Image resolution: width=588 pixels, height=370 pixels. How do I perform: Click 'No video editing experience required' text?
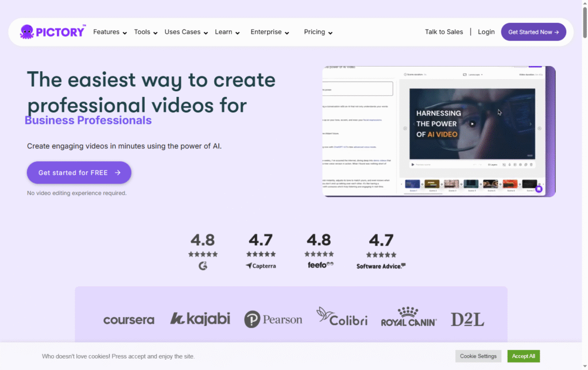(77, 193)
